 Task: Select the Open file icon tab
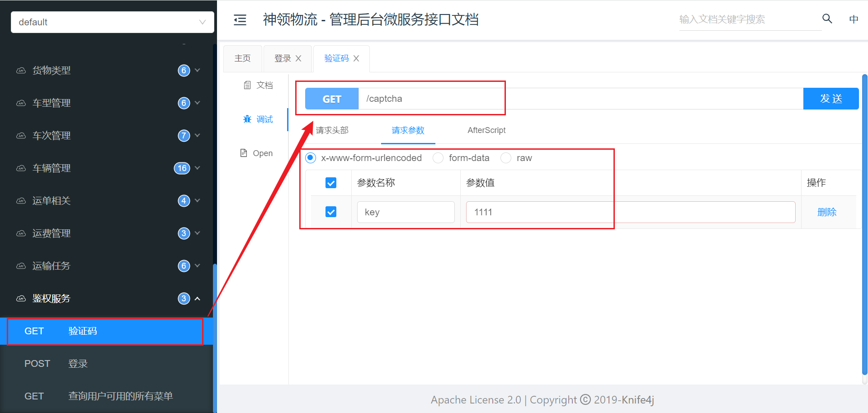(x=244, y=153)
